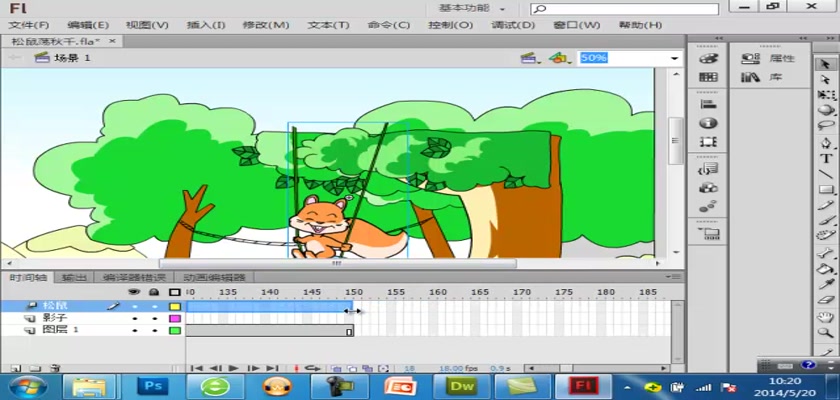Open the Info panel icon
Viewport: 840px width, 400px height.
click(x=708, y=123)
